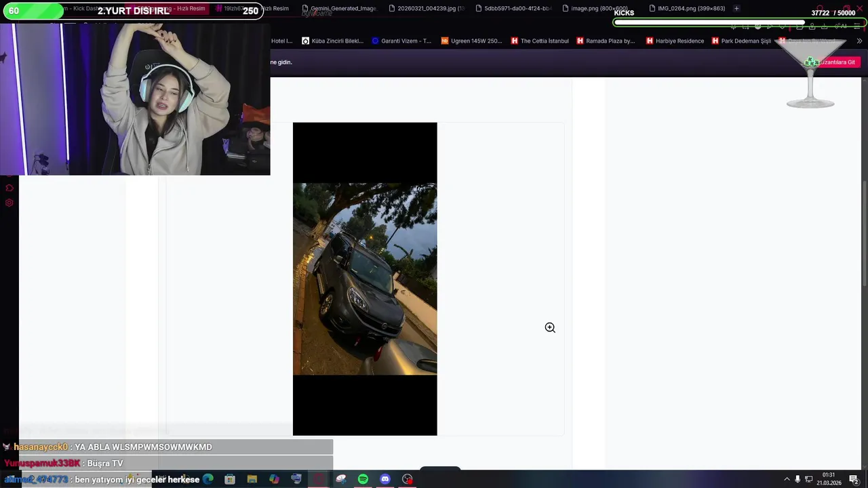
Task: Click the microphone tray icon
Action: [x=797, y=479]
